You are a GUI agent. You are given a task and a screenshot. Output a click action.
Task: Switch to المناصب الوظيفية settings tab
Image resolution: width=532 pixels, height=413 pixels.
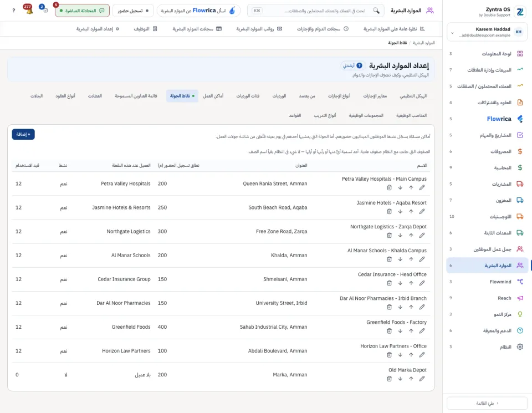click(411, 115)
